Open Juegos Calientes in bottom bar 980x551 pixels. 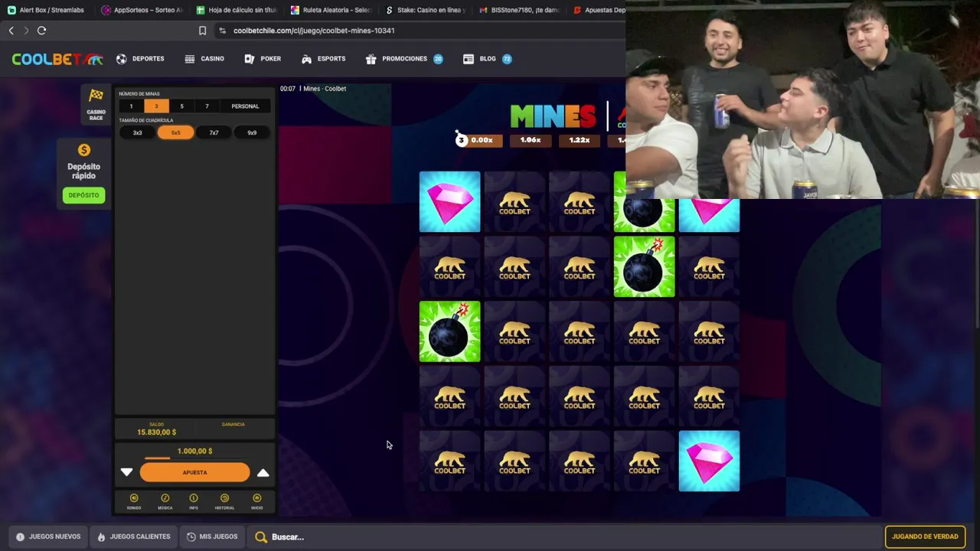click(x=133, y=536)
